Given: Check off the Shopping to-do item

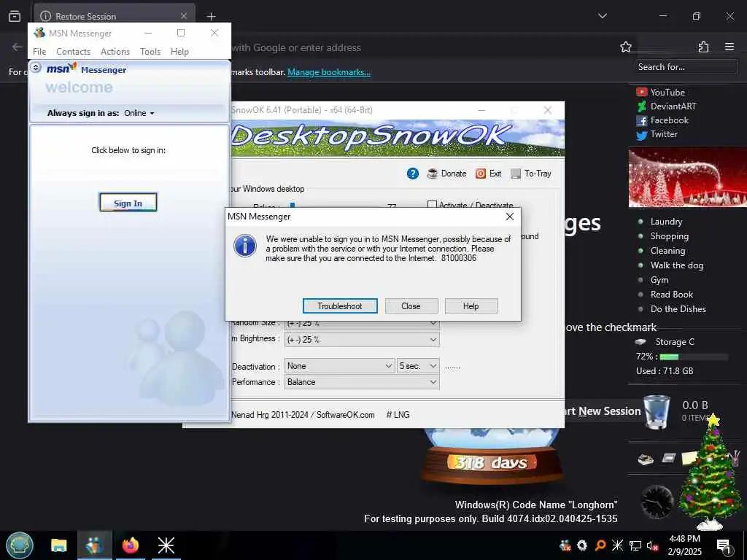Looking at the screenshot, I should point(640,236).
